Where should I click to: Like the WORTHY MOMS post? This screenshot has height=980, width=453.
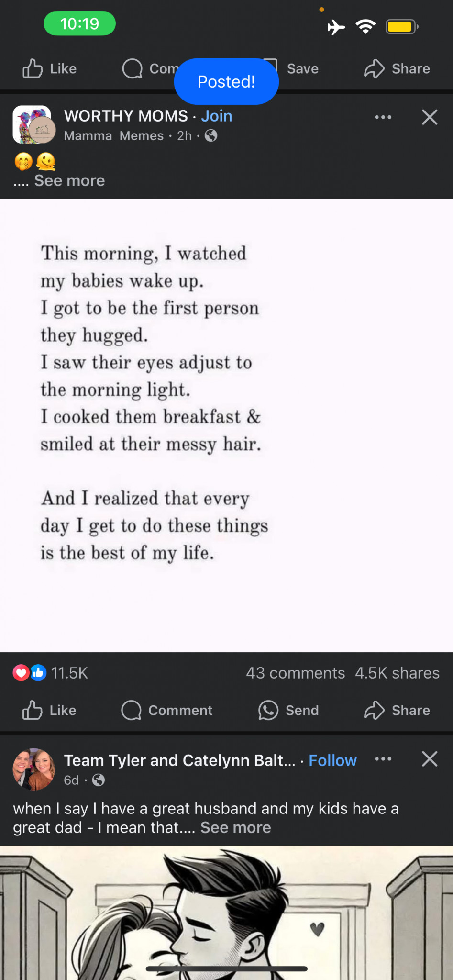pyautogui.click(x=49, y=710)
